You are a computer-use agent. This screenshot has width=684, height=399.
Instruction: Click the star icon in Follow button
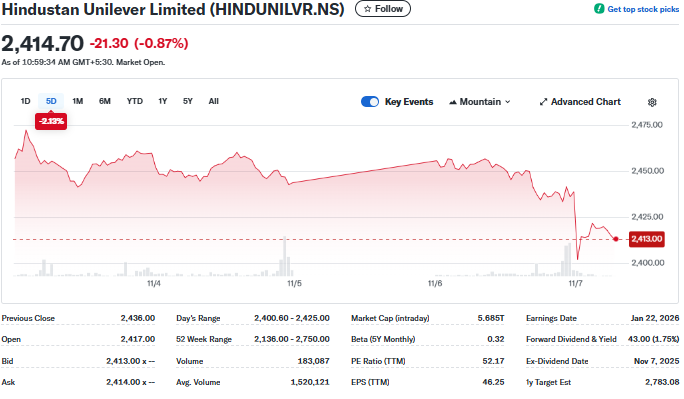click(x=367, y=9)
